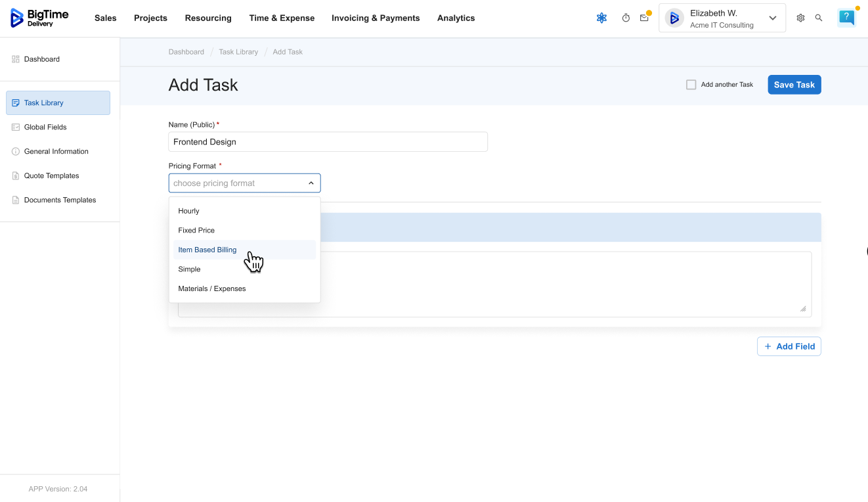Expand the Elizabeth W. account switcher
The width and height of the screenshot is (868, 502).
(772, 18)
